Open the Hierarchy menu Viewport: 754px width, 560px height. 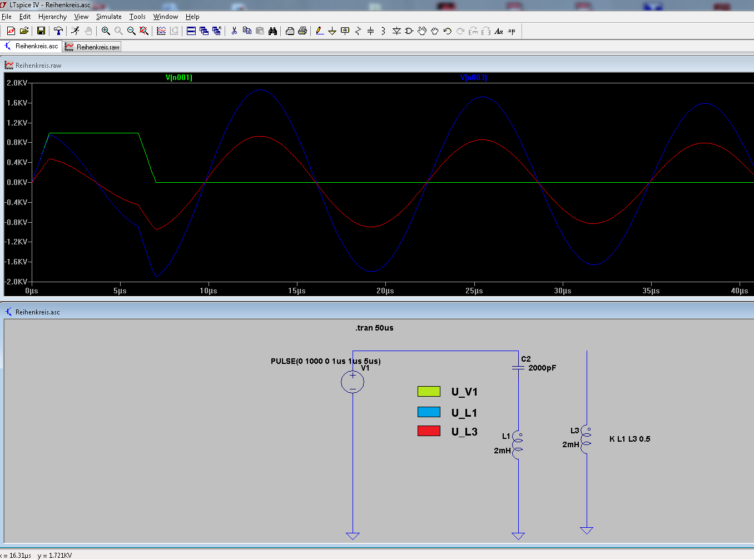pos(52,17)
